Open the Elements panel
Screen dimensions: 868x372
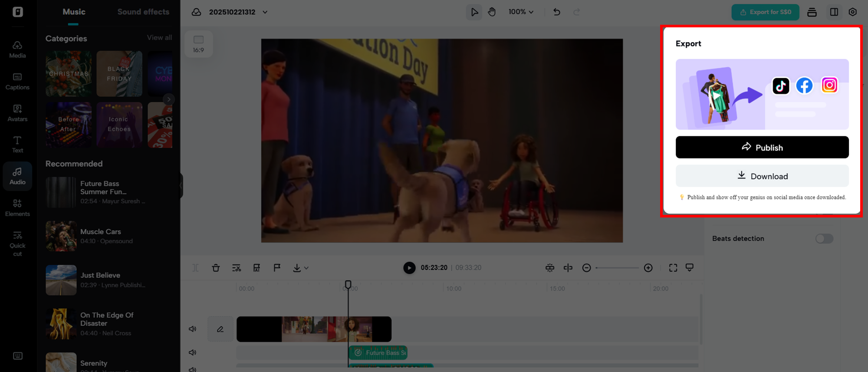[x=17, y=208]
